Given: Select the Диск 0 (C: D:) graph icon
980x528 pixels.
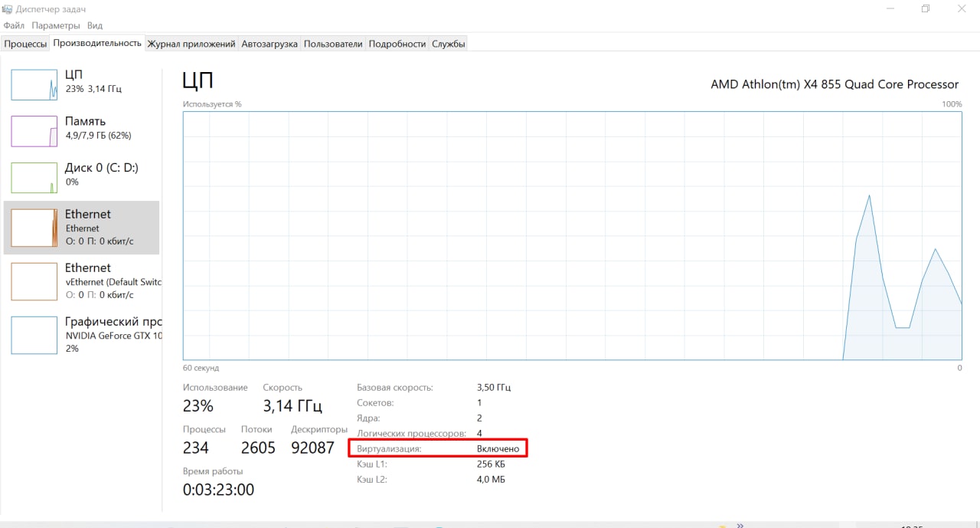Looking at the screenshot, I should (34, 178).
